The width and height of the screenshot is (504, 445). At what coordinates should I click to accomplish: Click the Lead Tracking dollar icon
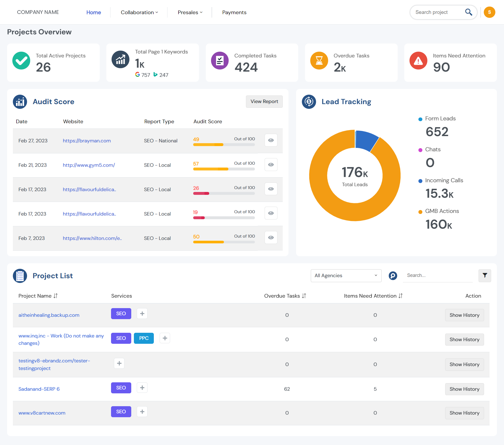click(309, 102)
